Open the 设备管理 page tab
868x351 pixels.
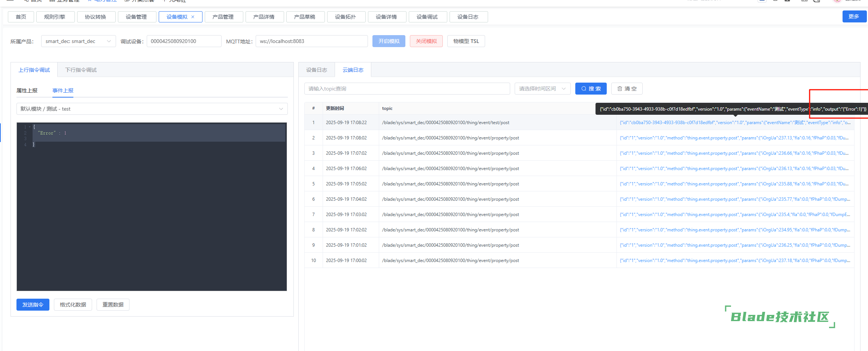pos(136,17)
